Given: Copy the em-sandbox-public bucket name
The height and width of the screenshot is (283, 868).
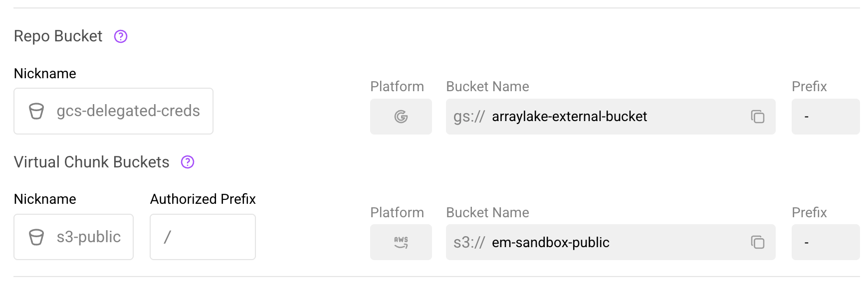Looking at the screenshot, I should tap(757, 242).
